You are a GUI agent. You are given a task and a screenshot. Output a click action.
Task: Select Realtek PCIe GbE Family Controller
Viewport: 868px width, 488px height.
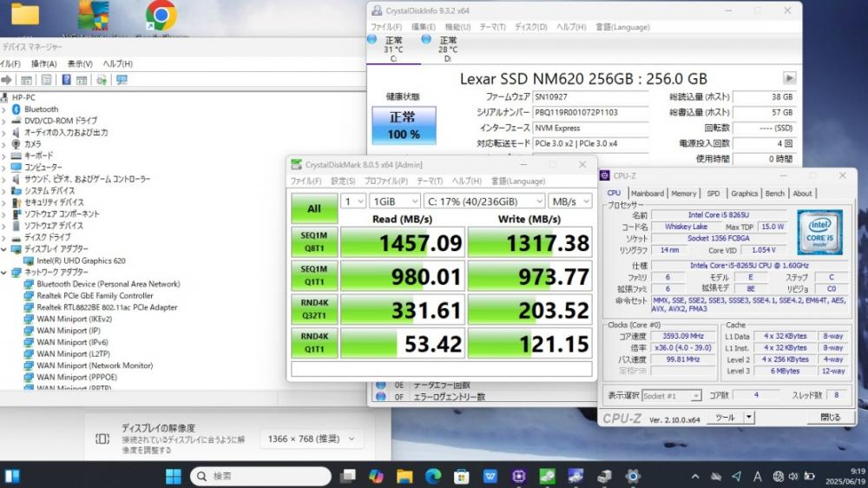pyautogui.click(x=95, y=296)
